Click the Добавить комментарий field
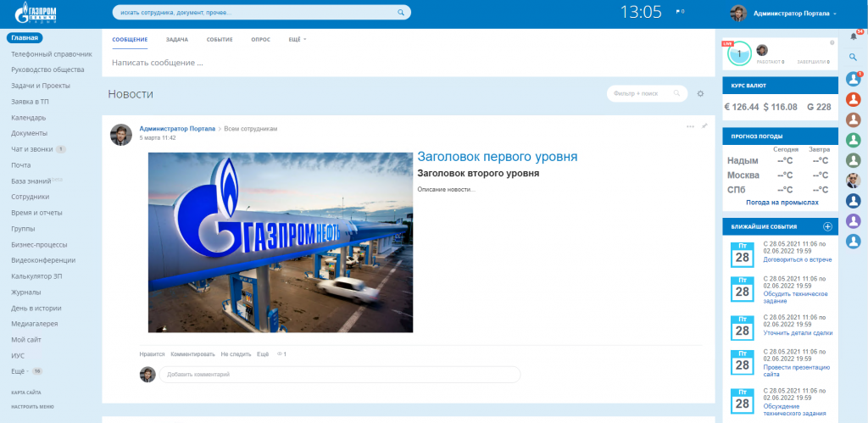 tap(339, 375)
